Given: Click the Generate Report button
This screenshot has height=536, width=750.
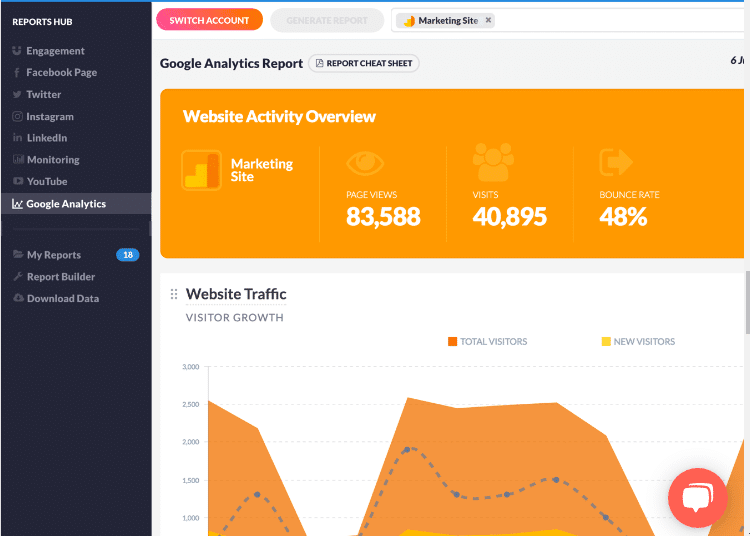Looking at the screenshot, I should click(x=327, y=21).
